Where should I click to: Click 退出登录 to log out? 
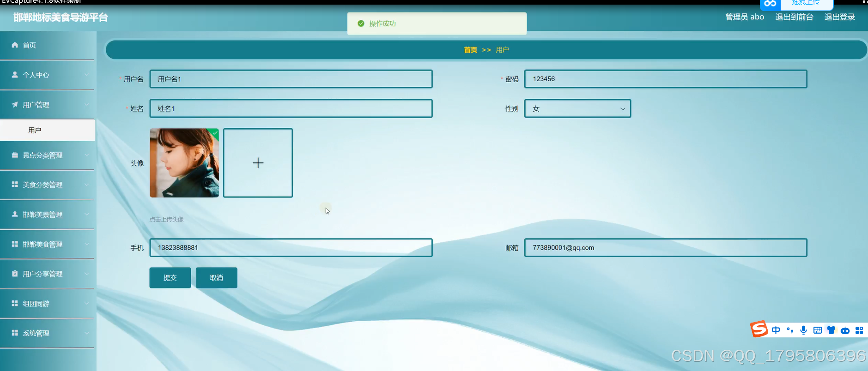pos(839,17)
